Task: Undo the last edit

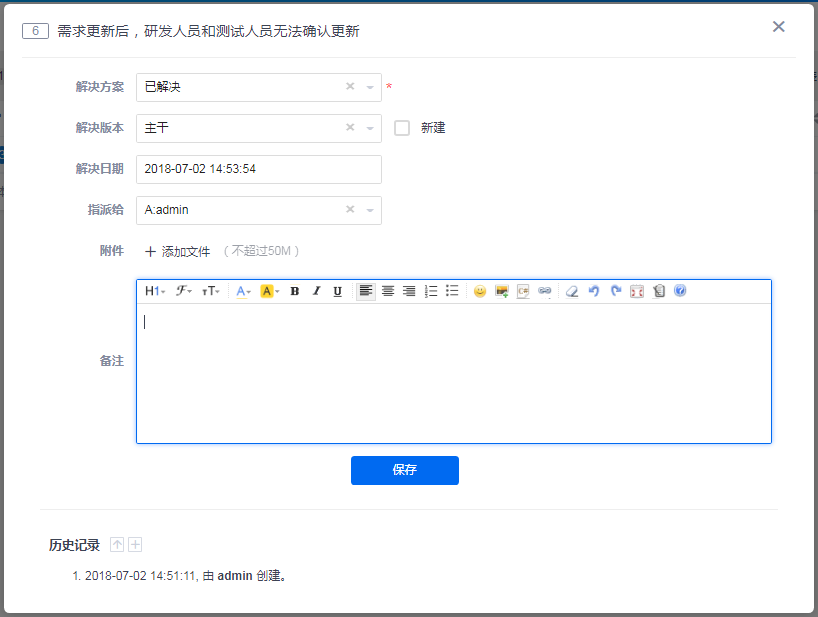Action: 594,291
